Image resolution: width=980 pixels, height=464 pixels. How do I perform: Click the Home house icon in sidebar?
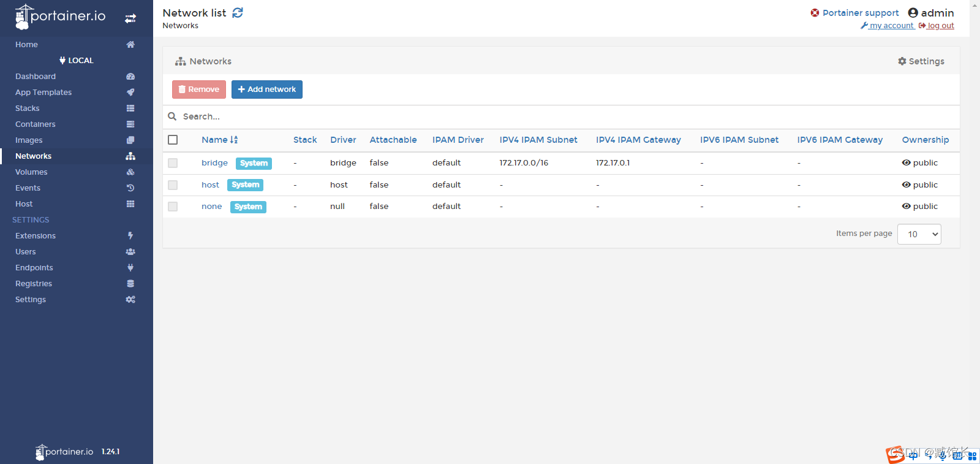tap(130, 44)
